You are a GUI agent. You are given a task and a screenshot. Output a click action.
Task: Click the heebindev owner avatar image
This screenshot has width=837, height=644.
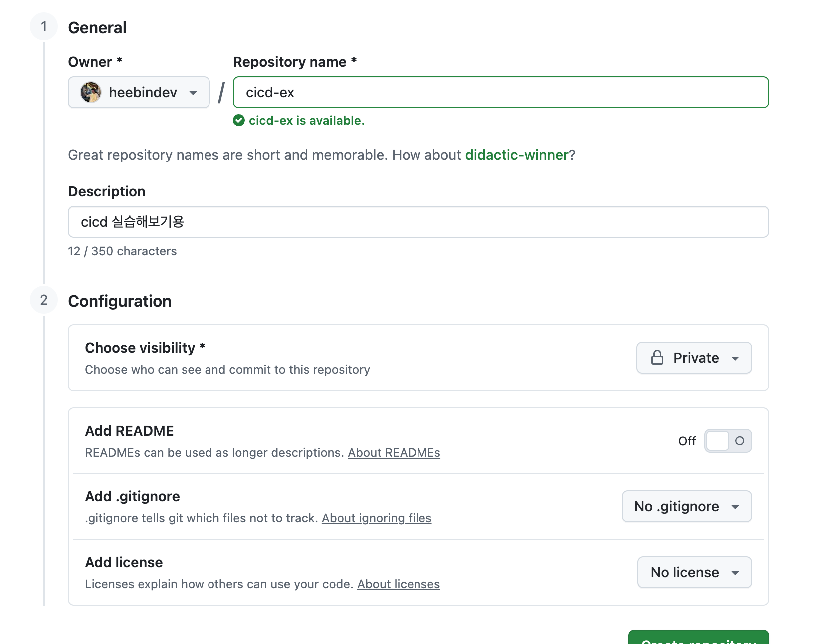pyautogui.click(x=91, y=92)
